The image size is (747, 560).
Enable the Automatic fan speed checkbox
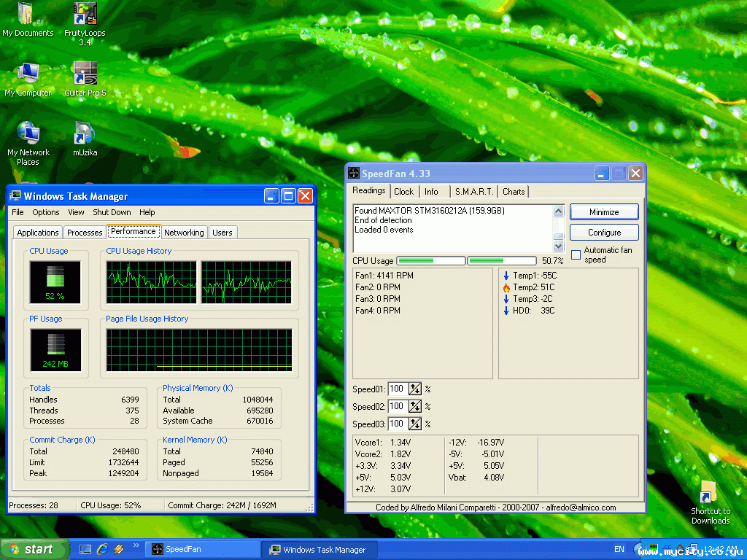[x=576, y=255]
